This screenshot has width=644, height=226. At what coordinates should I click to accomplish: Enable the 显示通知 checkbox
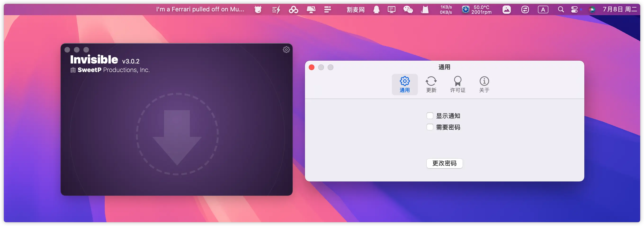(430, 116)
